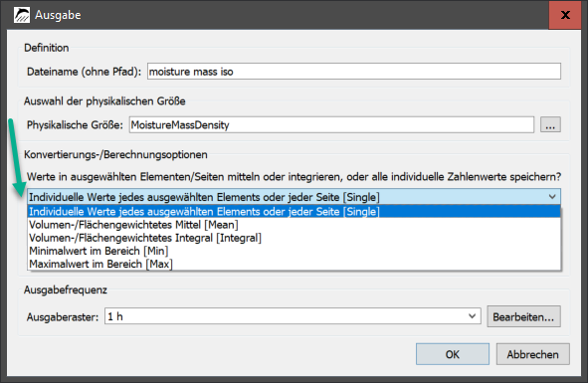
Task: Close the Ausgabe dialog with X
Action: 565,15
